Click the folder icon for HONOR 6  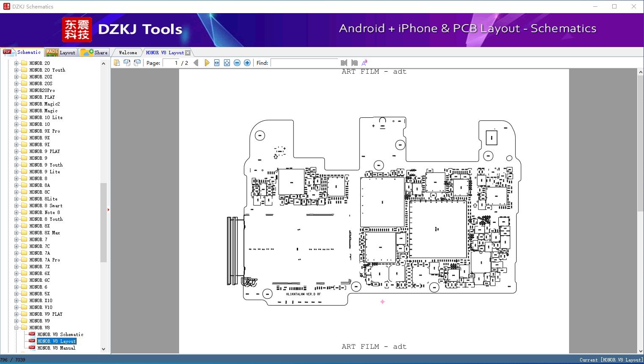coord(24,287)
